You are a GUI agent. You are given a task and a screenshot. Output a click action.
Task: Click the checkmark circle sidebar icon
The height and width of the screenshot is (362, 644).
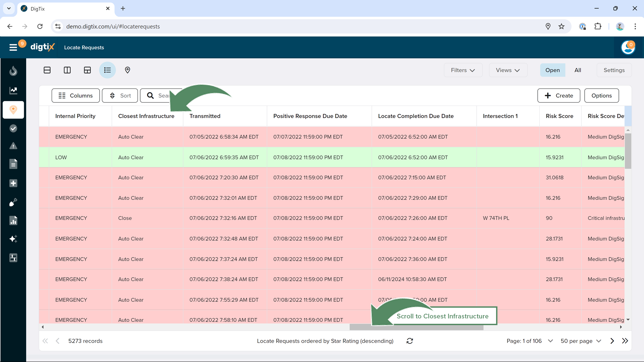[13, 128]
